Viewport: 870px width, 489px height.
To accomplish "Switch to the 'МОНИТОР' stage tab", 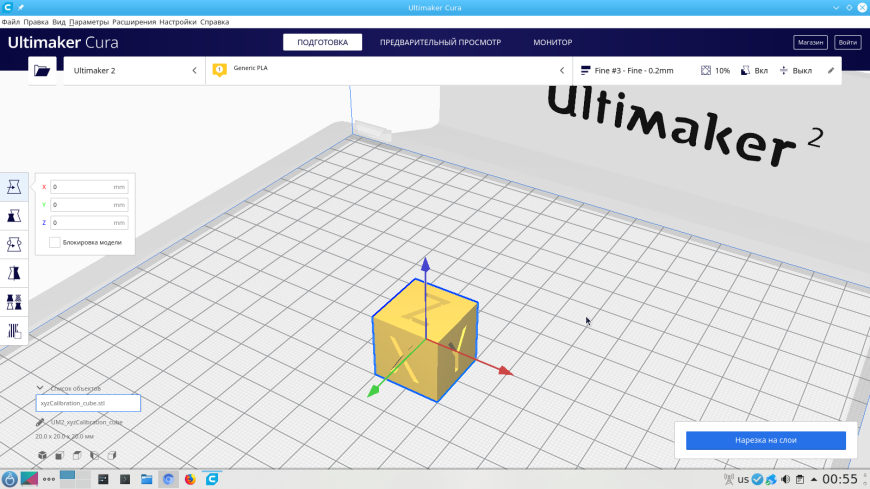I will coord(553,42).
